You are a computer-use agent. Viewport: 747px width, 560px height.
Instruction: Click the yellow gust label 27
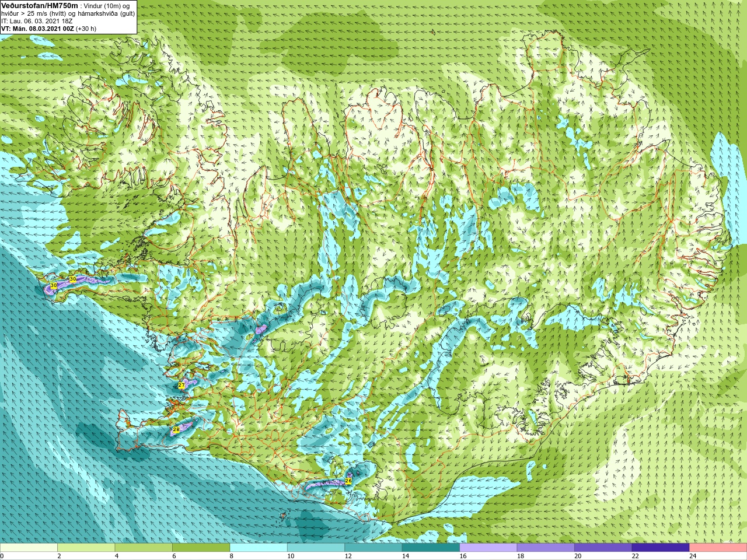(x=181, y=386)
